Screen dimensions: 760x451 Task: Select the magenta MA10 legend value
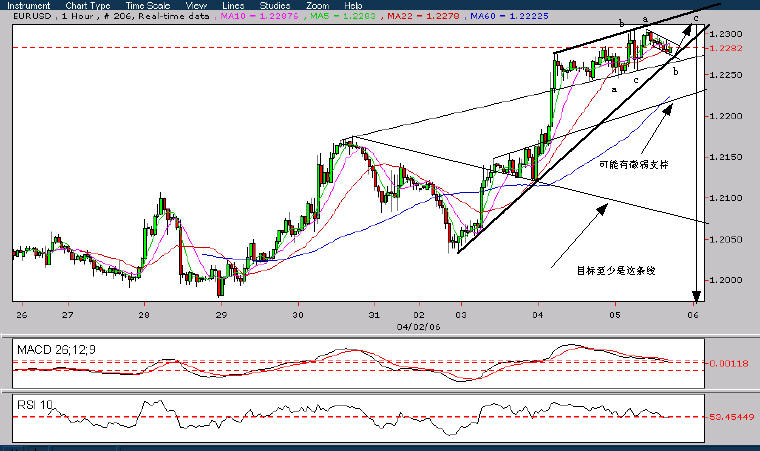tap(259, 16)
